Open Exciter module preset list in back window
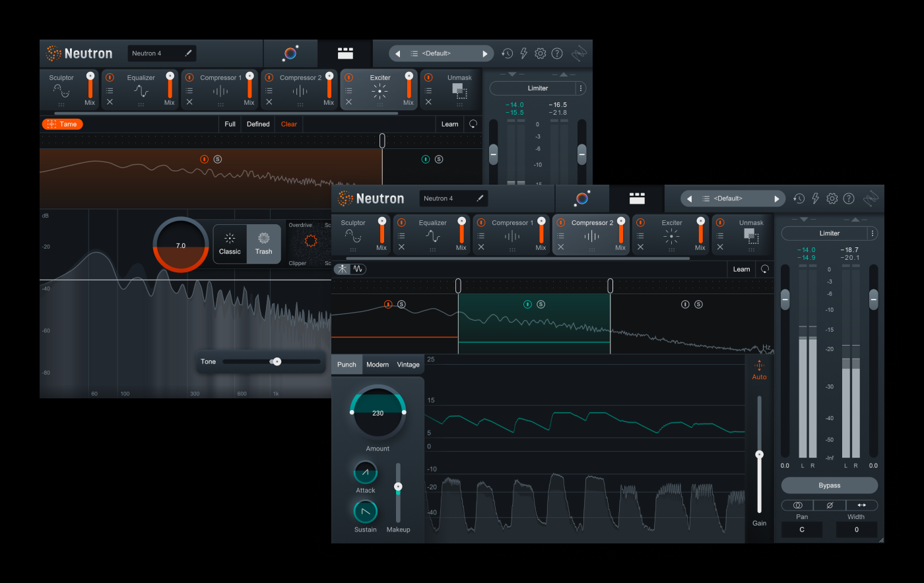 pyautogui.click(x=348, y=90)
